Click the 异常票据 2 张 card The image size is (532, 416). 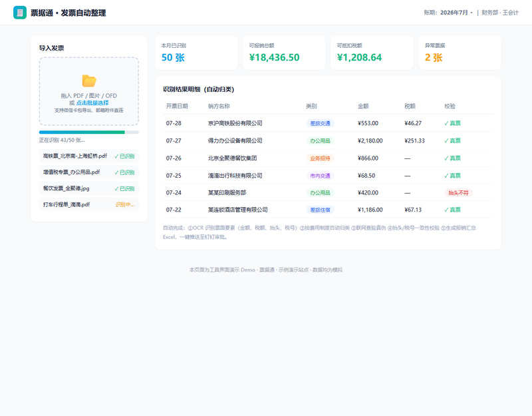460,53
